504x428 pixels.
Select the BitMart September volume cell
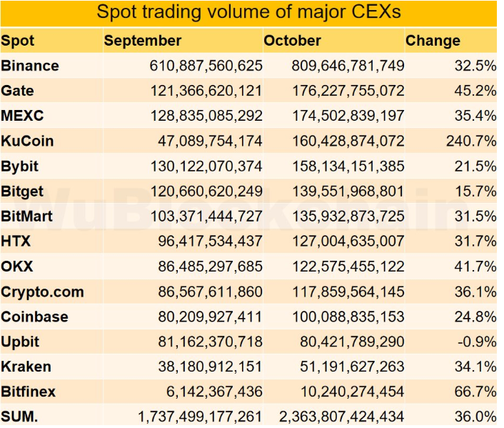[x=206, y=217]
